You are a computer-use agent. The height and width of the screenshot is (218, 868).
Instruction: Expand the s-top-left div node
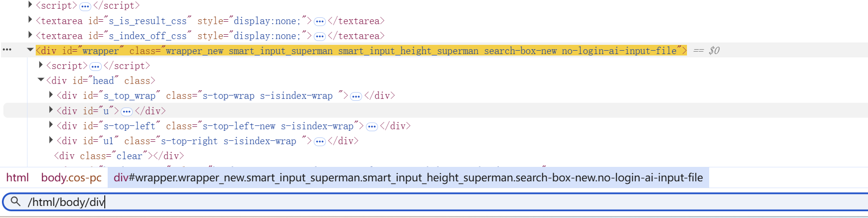coord(51,125)
